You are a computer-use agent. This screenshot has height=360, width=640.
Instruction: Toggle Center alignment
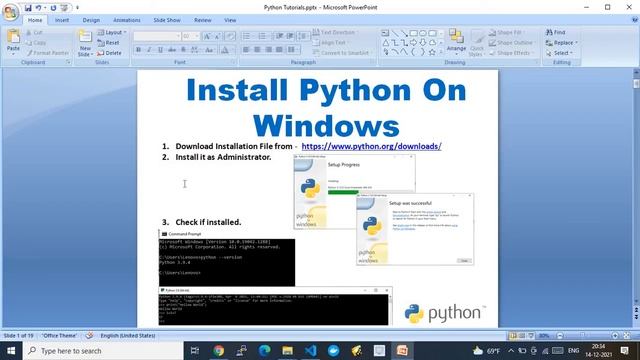click(257, 50)
